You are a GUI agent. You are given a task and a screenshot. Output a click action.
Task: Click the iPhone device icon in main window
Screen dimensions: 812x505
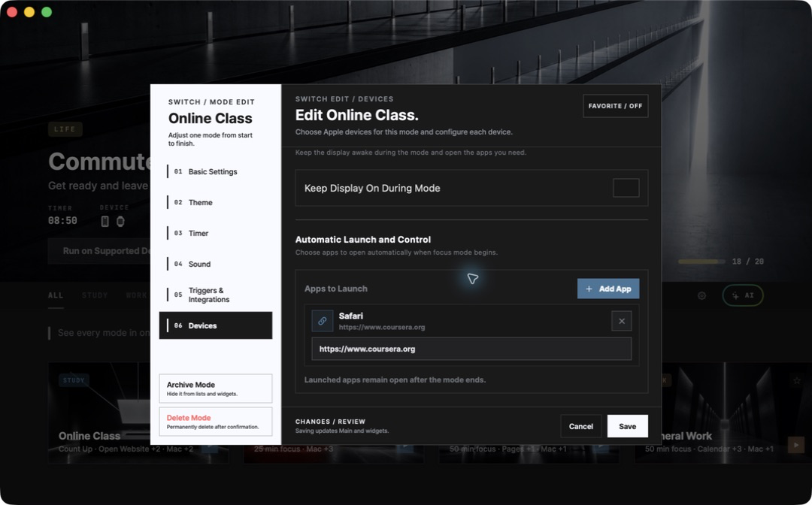point(105,222)
